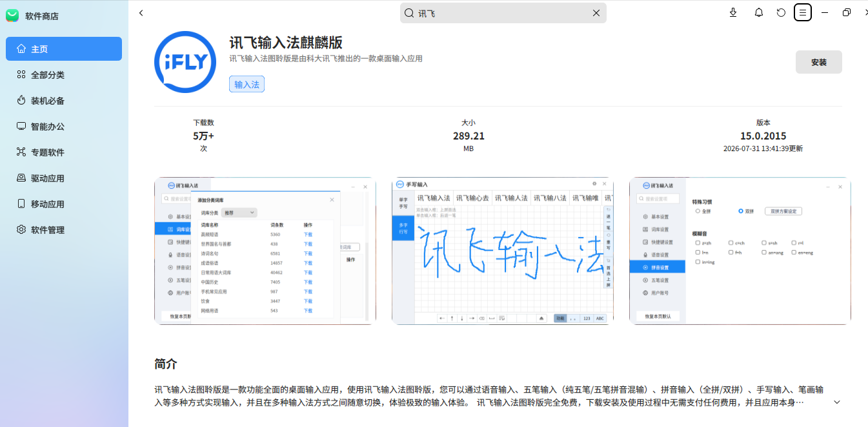Open the 拼音设置 settings screenshot
The image size is (868, 427).
click(740, 251)
